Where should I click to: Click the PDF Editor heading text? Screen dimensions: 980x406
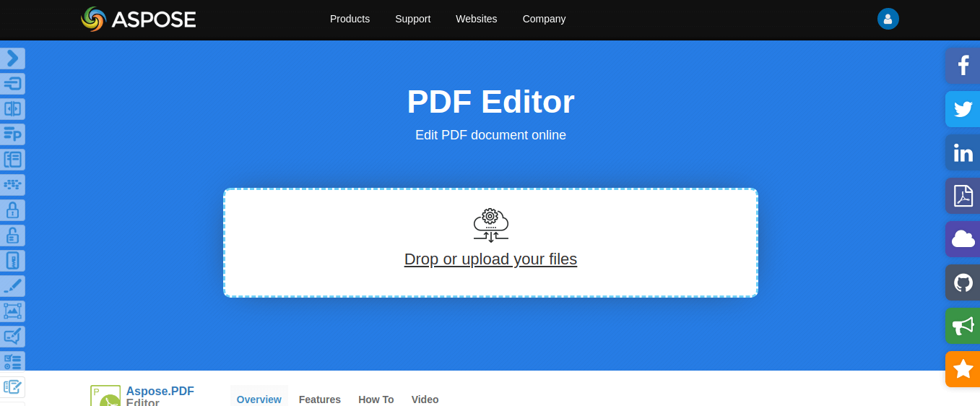click(490, 101)
